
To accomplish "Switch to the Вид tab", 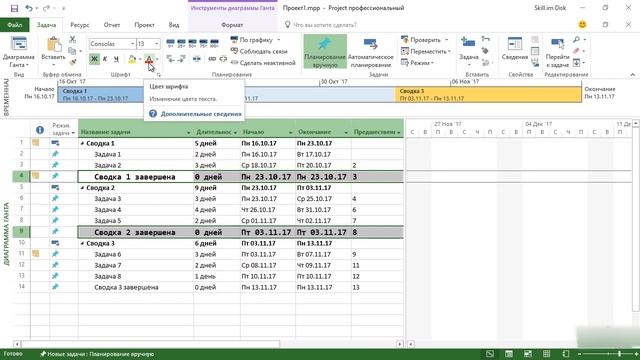I will [174, 25].
